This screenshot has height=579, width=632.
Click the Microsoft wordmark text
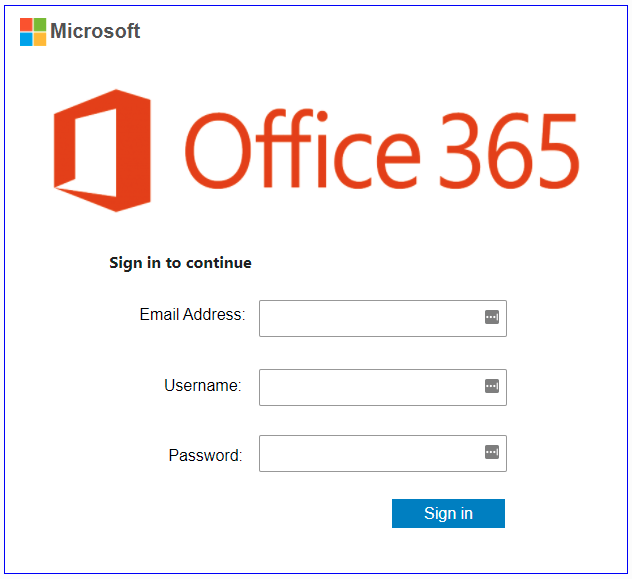pos(95,31)
